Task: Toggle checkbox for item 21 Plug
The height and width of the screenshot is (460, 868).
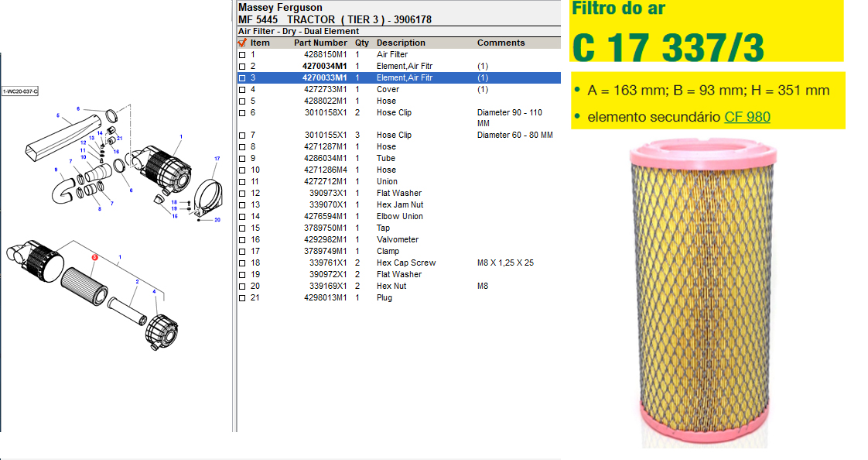Action: pyautogui.click(x=242, y=298)
